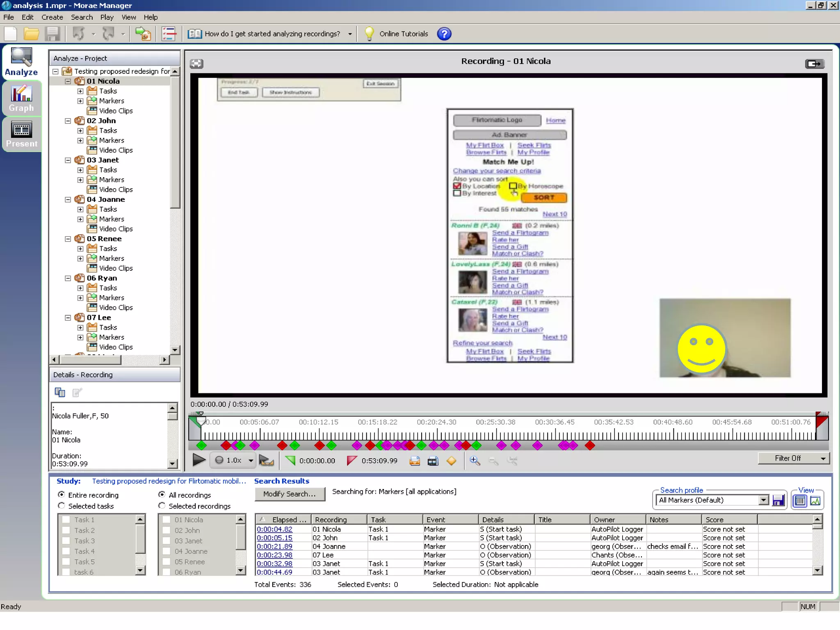Click the Modify Search button

pyautogui.click(x=290, y=494)
